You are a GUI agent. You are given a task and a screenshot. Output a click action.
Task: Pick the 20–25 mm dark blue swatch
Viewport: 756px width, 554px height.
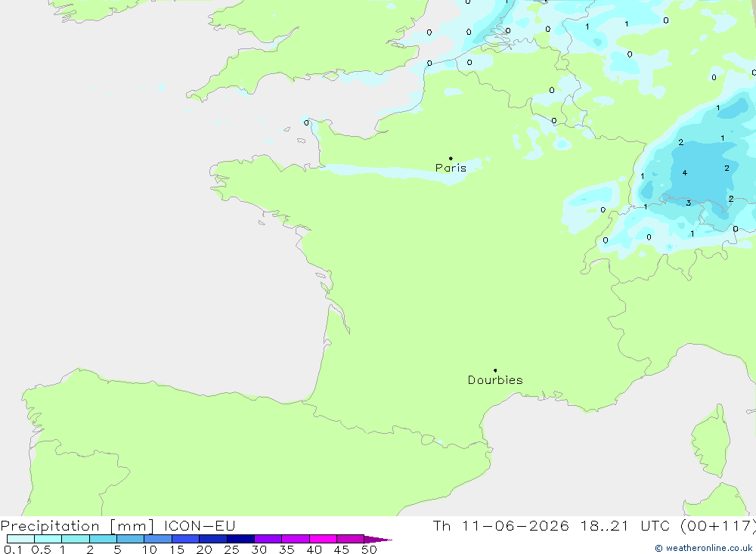tap(212, 539)
